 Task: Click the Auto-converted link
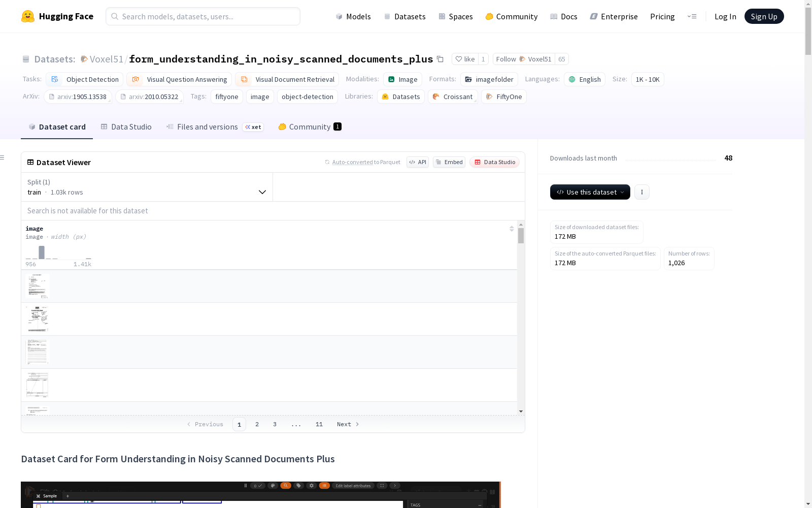tap(352, 162)
